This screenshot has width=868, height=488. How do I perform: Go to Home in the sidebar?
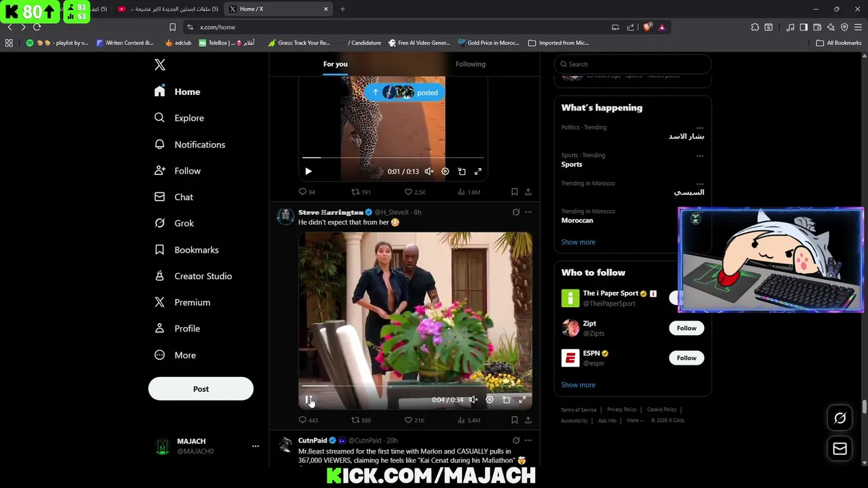click(x=178, y=91)
